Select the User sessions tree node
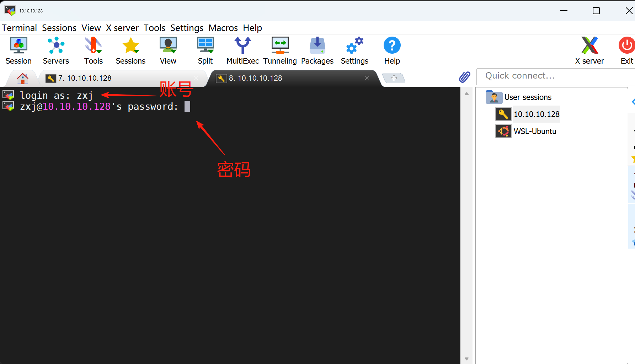Image resolution: width=635 pixels, height=364 pixels. click(x=528, y=97)
